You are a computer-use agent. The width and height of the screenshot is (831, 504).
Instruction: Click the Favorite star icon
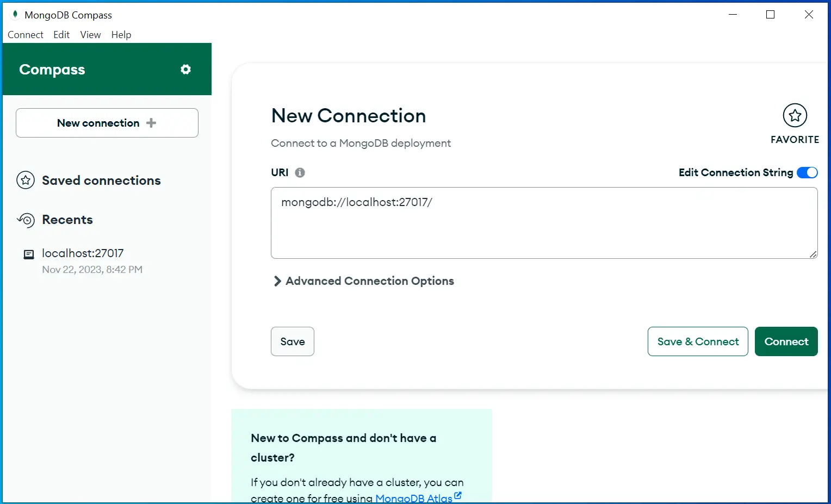tap(795, 115)
